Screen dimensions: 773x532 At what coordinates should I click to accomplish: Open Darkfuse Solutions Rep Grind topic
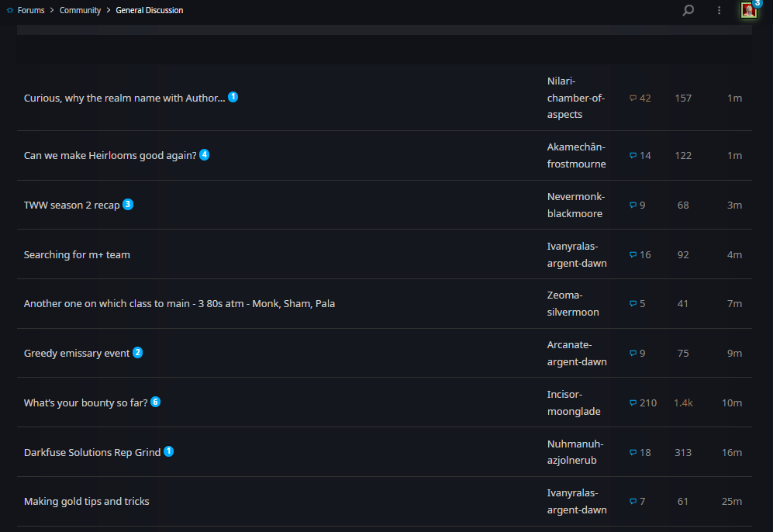point(92,452)
